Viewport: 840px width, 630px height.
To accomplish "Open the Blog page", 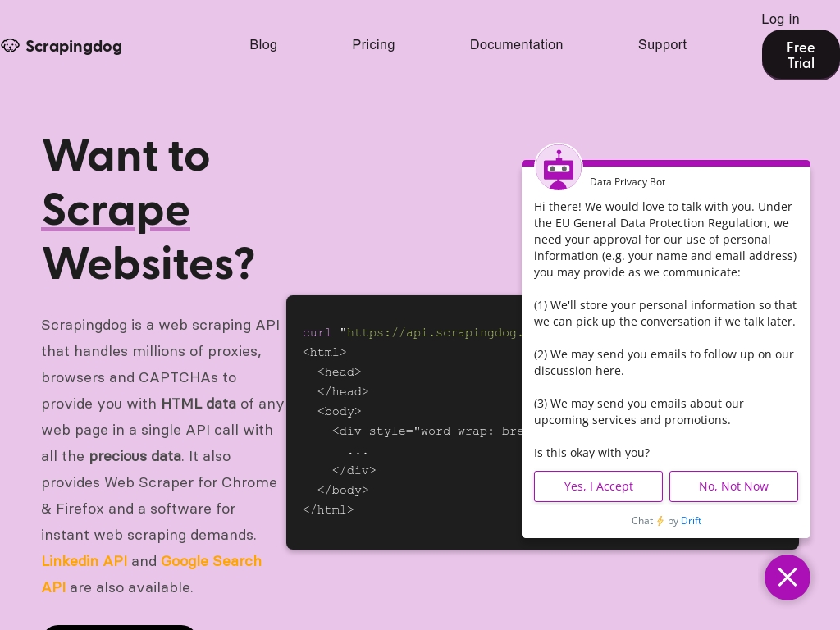I will 263,44.
